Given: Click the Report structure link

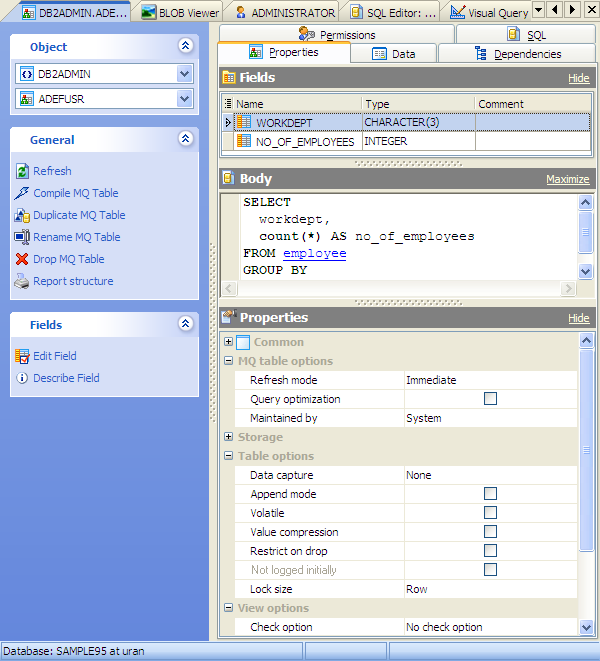Looking at the screenshot, I should (73, 281).
